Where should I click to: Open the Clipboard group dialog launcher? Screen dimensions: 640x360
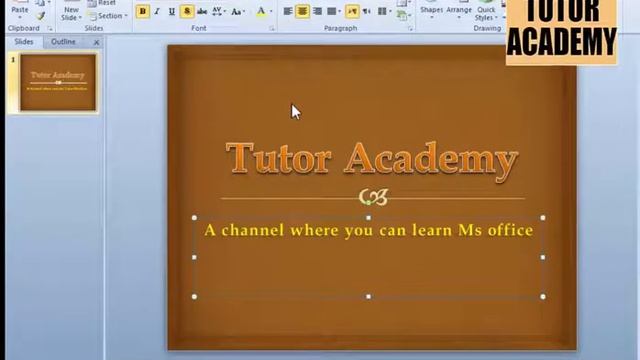(x=50, y=29)
